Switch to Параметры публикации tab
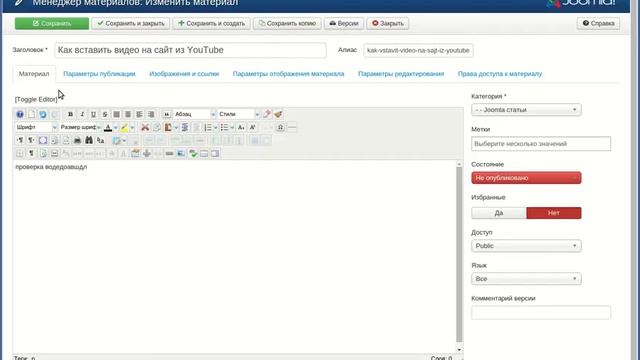The image size is (640, 360). (99, 74)
